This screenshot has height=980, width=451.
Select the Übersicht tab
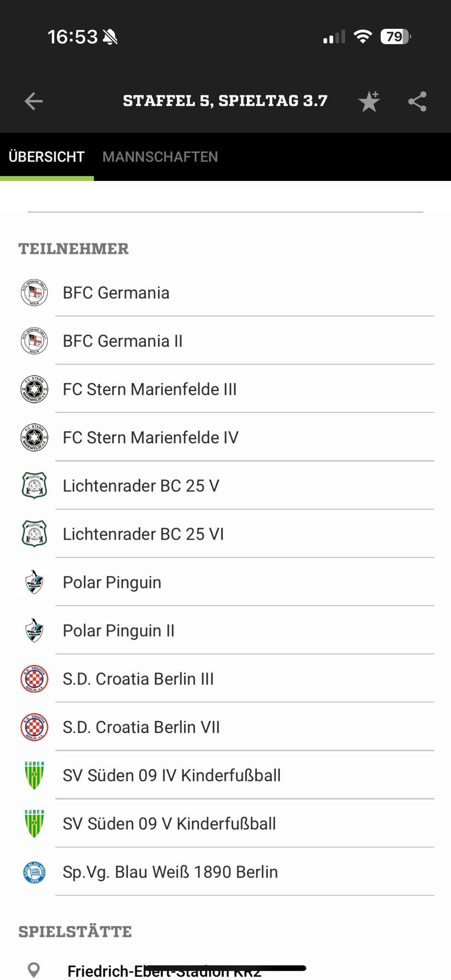tap(46, 156)
